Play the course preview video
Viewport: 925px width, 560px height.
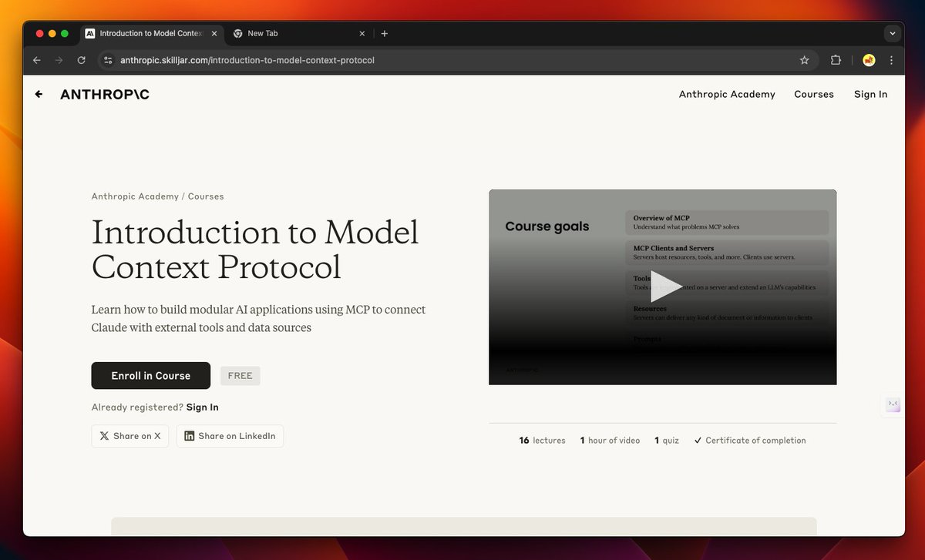coord(666,287)
